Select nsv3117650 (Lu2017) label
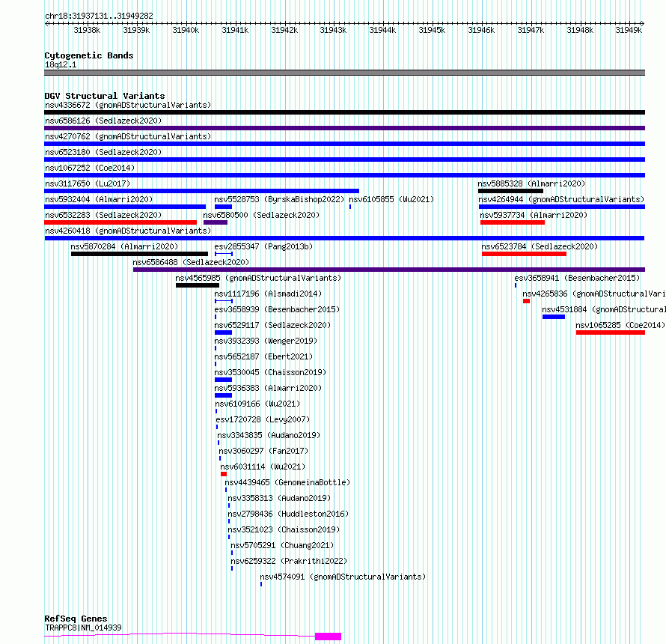 (x=88, y=183)
